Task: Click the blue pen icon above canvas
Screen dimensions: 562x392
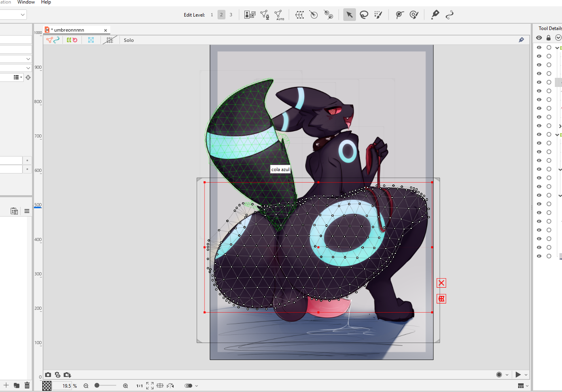Action: tap(521, 40)
